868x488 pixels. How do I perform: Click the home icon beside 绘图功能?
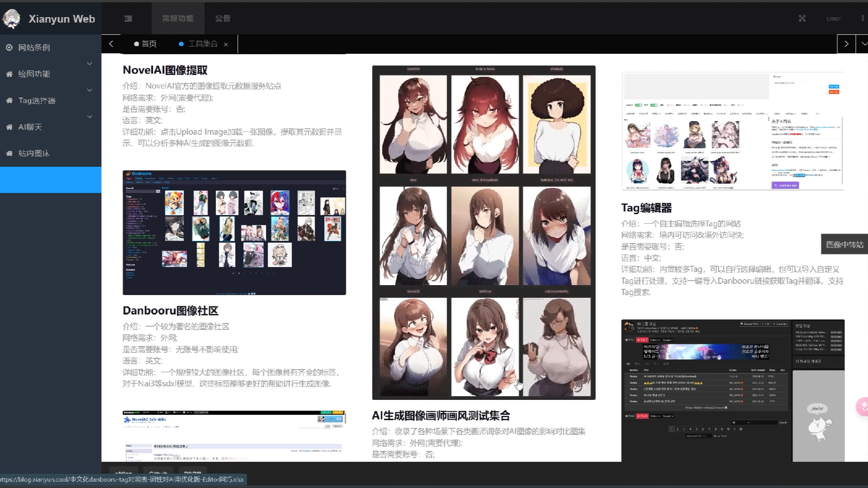(x=9, y=74)
